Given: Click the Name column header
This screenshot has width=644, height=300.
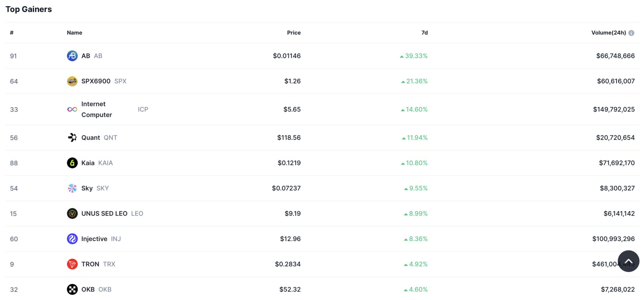Looking at the screenshot, I should 74,33.
